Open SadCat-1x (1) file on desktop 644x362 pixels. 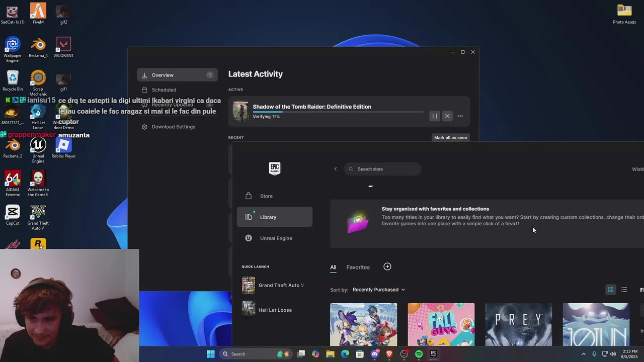pos(13,14)
